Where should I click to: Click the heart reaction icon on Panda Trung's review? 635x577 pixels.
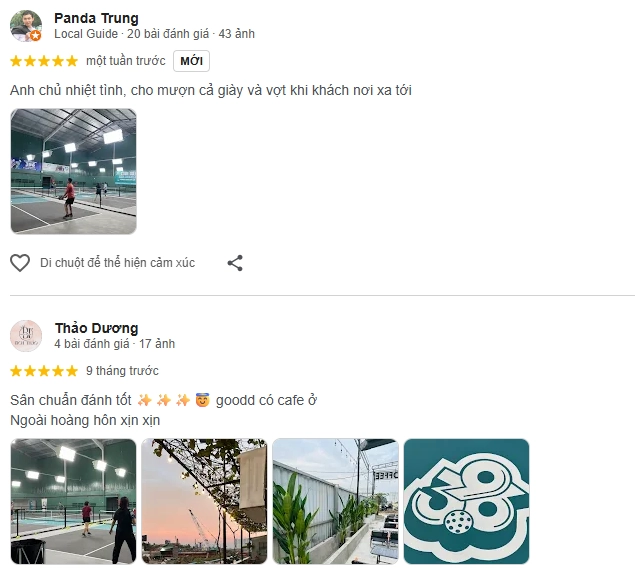point(20,263)
